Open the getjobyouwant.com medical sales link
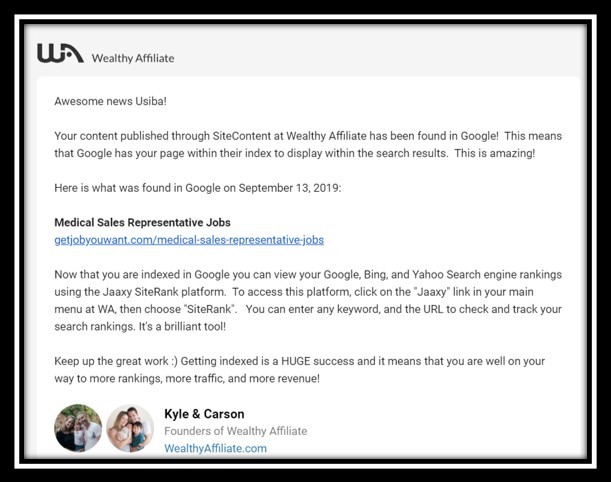 189,240
